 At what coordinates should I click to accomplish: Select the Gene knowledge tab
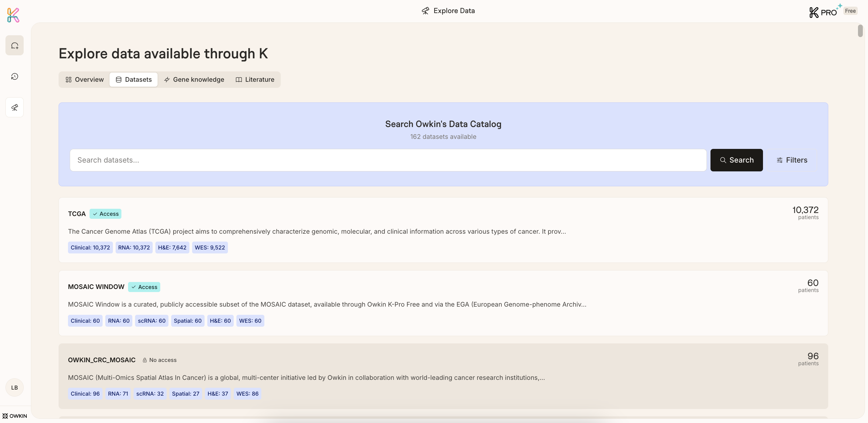click(x=194, y=80)
